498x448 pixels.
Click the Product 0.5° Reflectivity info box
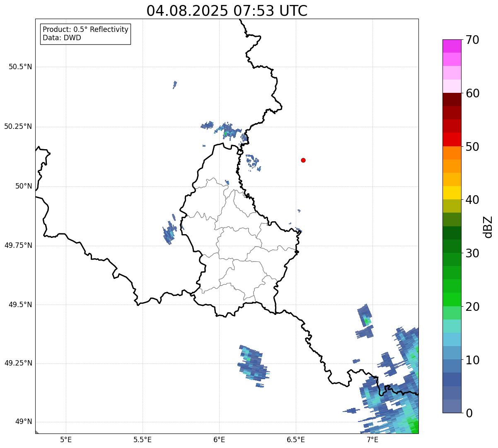tap(85, 34)
